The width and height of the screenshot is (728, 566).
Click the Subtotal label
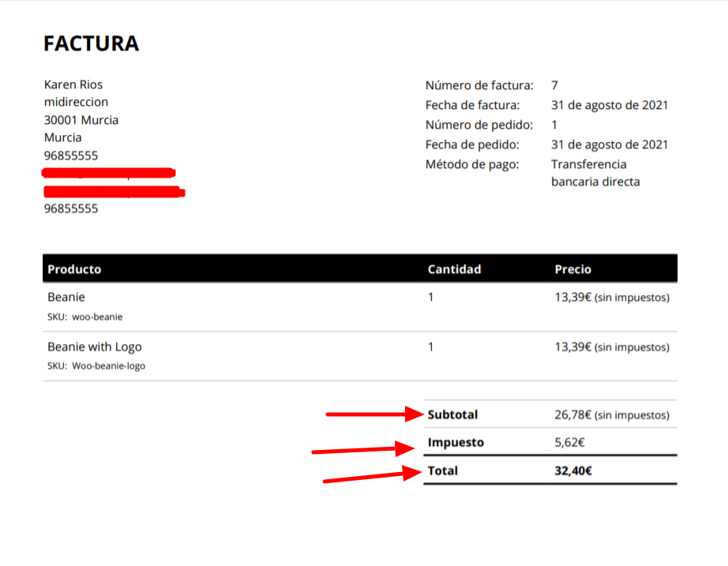452,414
